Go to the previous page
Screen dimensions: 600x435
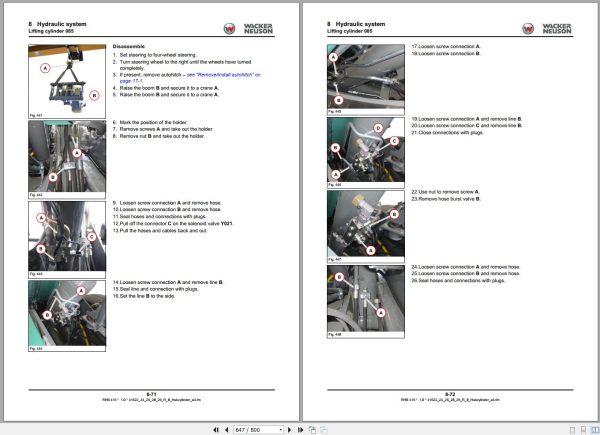227,430
